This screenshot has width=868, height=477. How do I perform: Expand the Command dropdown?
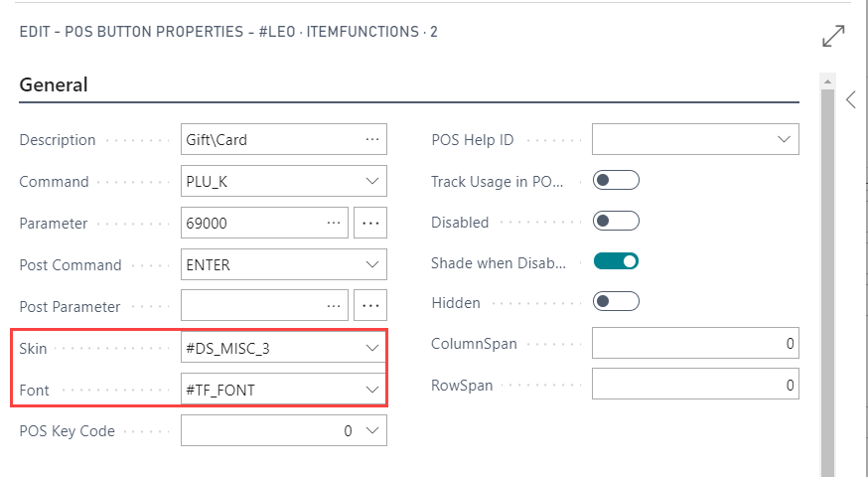(x=372, y=182)
